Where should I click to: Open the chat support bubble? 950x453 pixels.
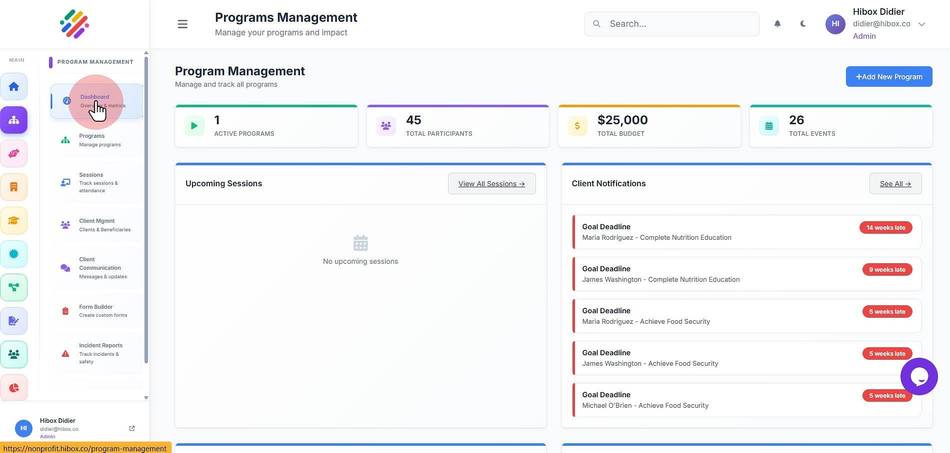tap(919, 377)
